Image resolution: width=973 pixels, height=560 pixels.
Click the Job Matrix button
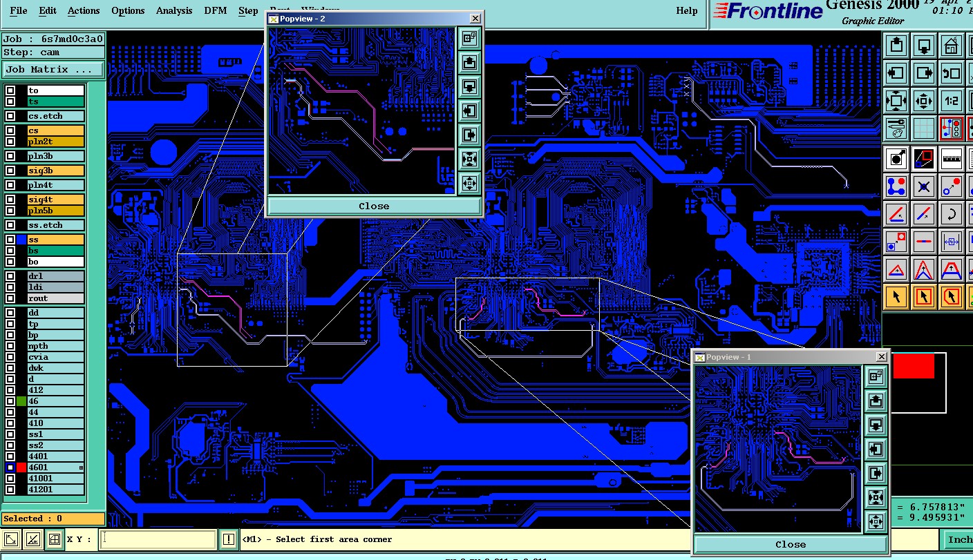click(54, 70)
